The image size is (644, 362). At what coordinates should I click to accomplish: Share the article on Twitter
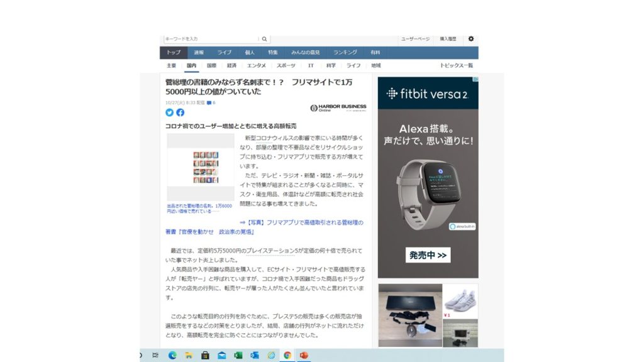tap(169, 112)
